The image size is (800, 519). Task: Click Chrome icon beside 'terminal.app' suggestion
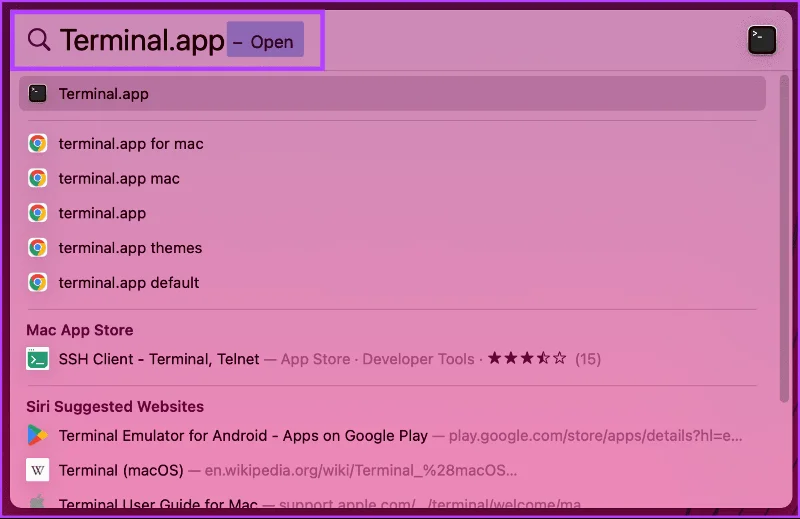37,213
